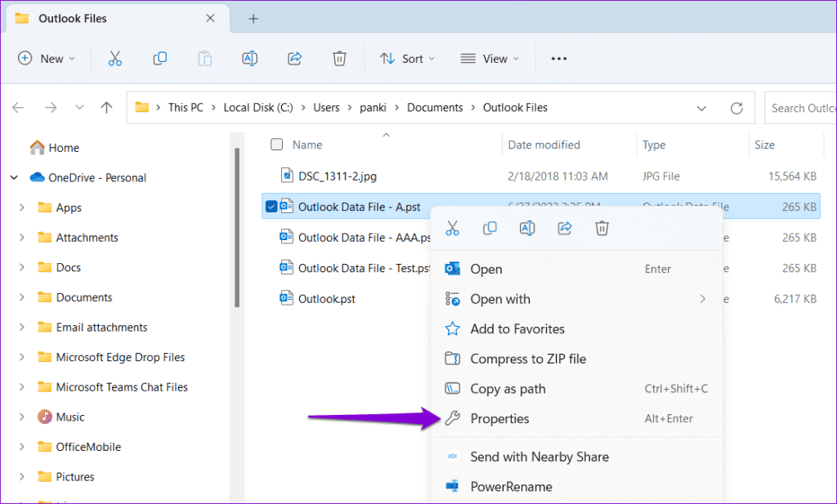Go back with the left arrow button
837x504 pixels.
click(x=18, y=108)
